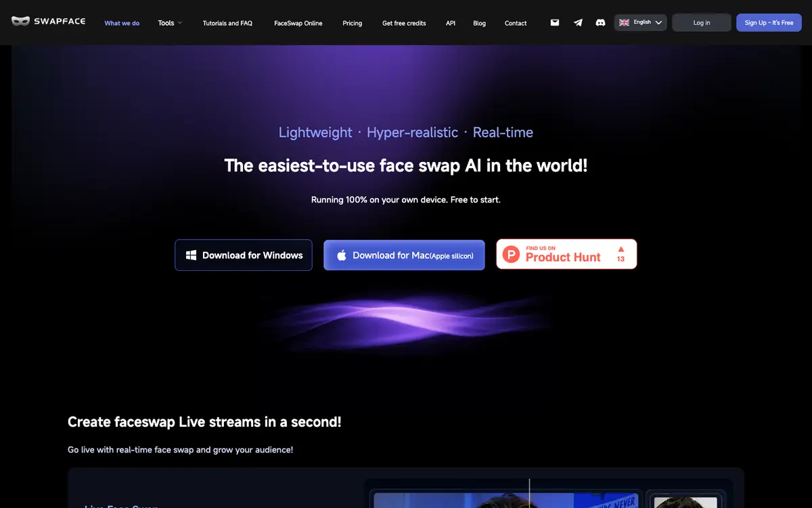
Task: Navigate to the API page
Action: point(451,23)
